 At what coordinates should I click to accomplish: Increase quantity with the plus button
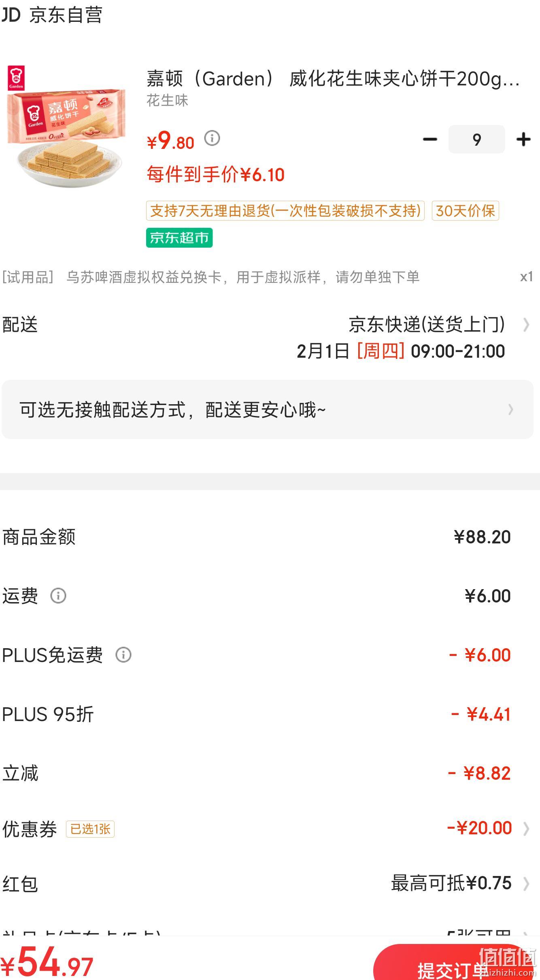tap(523, 140)
